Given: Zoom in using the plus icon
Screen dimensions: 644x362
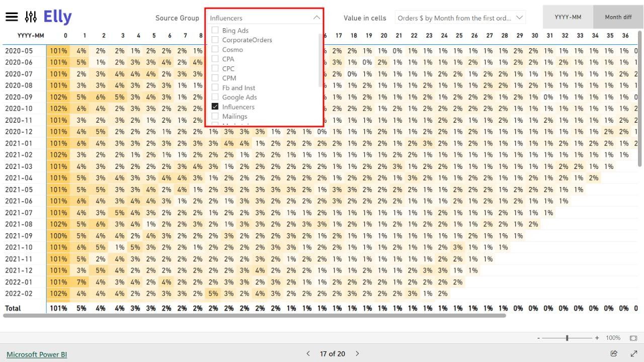Looking at the screenshot, I should pos(597,338).
